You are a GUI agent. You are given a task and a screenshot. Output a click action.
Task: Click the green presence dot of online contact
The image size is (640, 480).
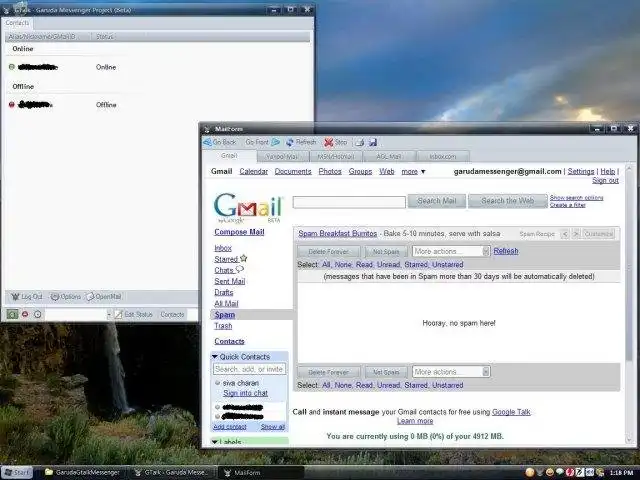(12, 67)
